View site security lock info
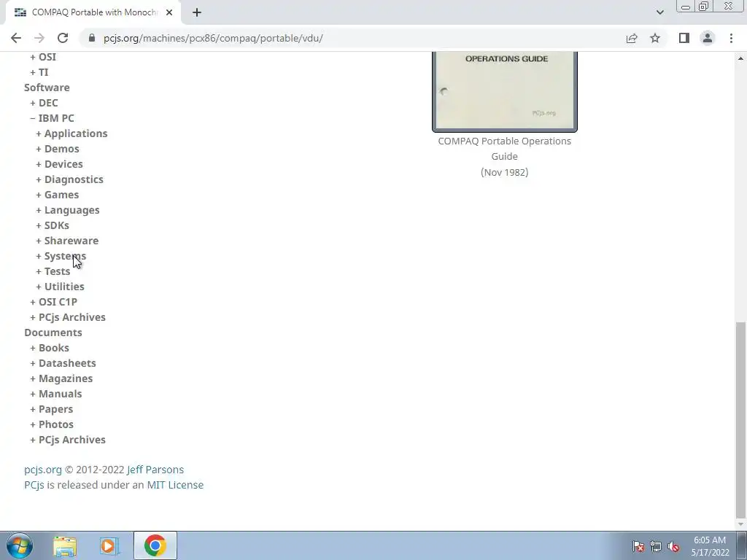The image size is (747, 560). [92, 38]
